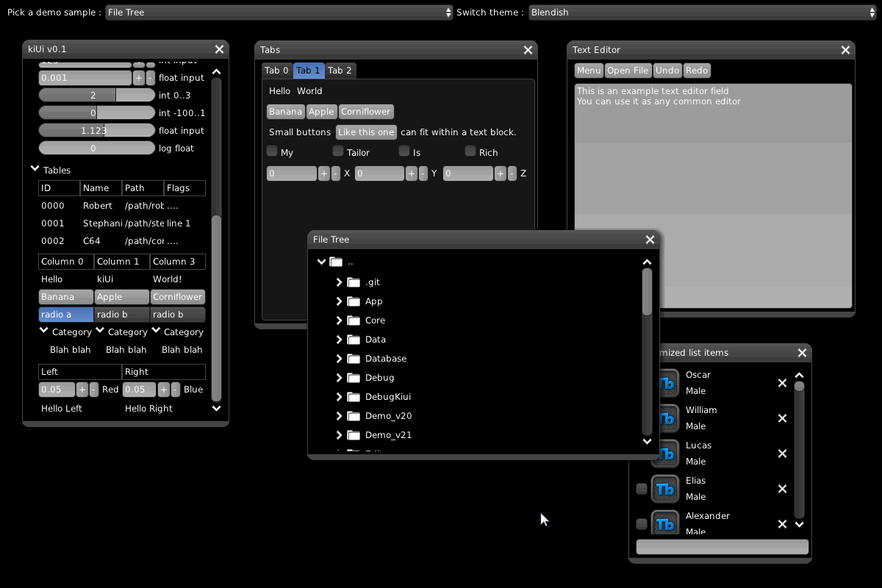
Task: Click the root '..' folder icon
Action: (x=336, y=262)
